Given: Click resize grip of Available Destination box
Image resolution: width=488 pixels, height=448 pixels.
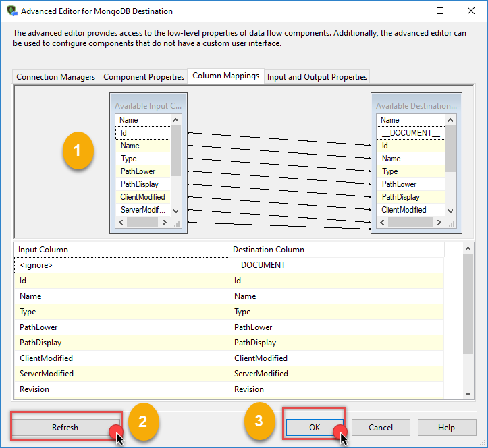Looking at the screenshot, I should click(452, 224).
